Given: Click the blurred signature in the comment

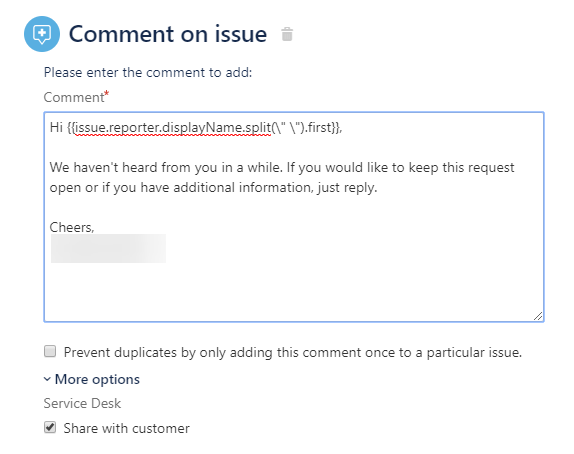Looking at the screenshot, I should pyautogui.click(x=108, y=249).
